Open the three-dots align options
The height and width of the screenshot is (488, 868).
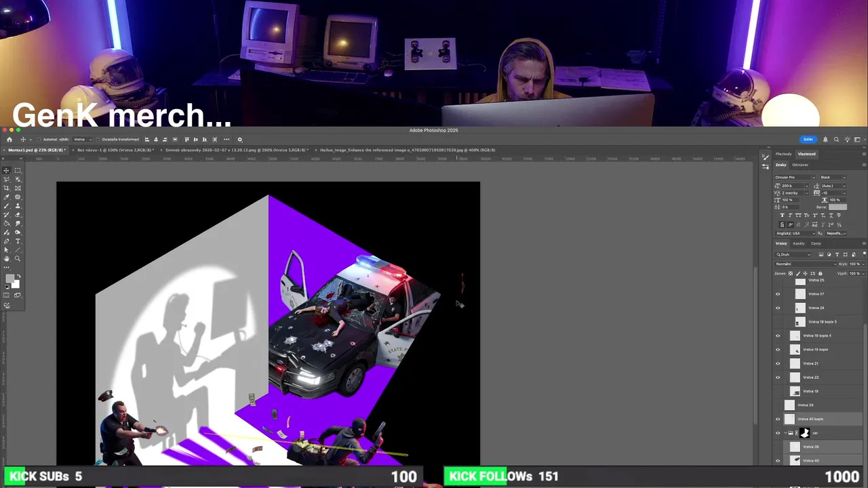click(226, 140)
